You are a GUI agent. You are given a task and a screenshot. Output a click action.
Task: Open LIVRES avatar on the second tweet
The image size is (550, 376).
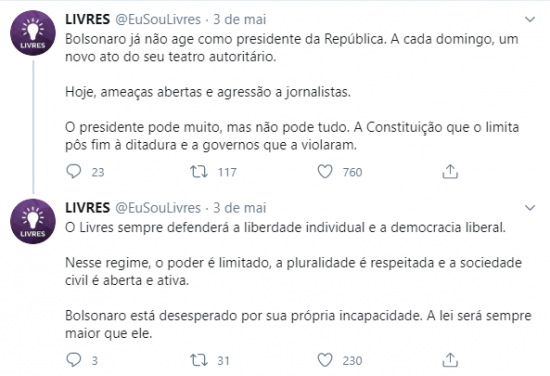click(x=33, y=221)
